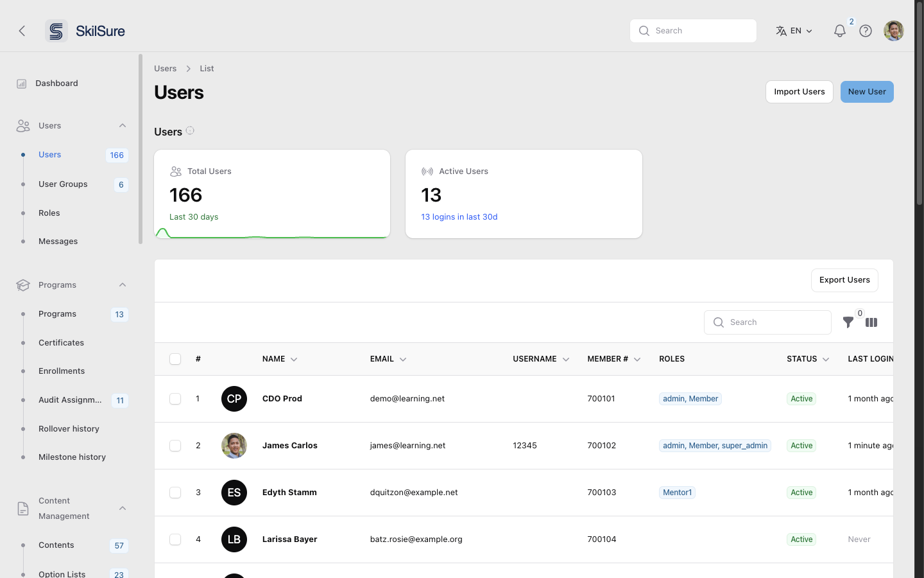Click the Mentor1 role badge
Viewport: 924px width, 578px height.
(x=678, y=493)
